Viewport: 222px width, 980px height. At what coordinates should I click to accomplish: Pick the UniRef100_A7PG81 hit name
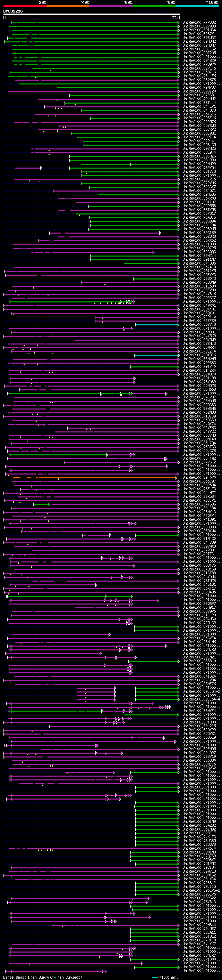click(199, 95)
